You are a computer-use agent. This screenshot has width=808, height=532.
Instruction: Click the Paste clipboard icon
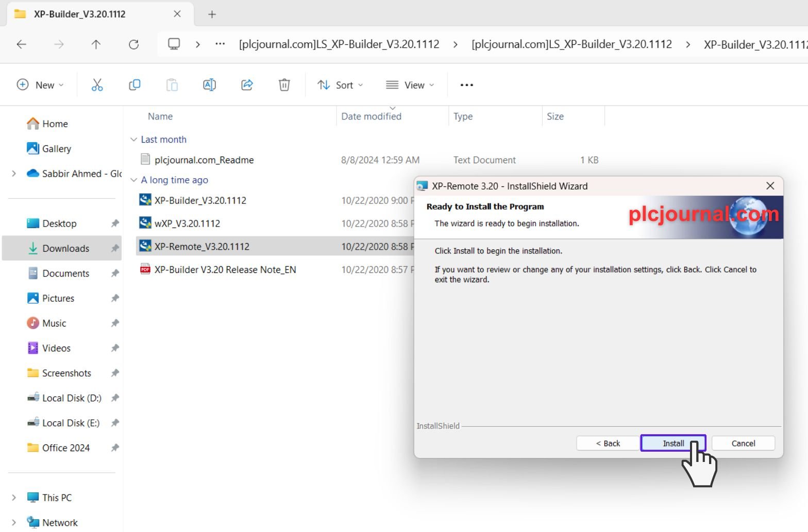click(172, 85)
